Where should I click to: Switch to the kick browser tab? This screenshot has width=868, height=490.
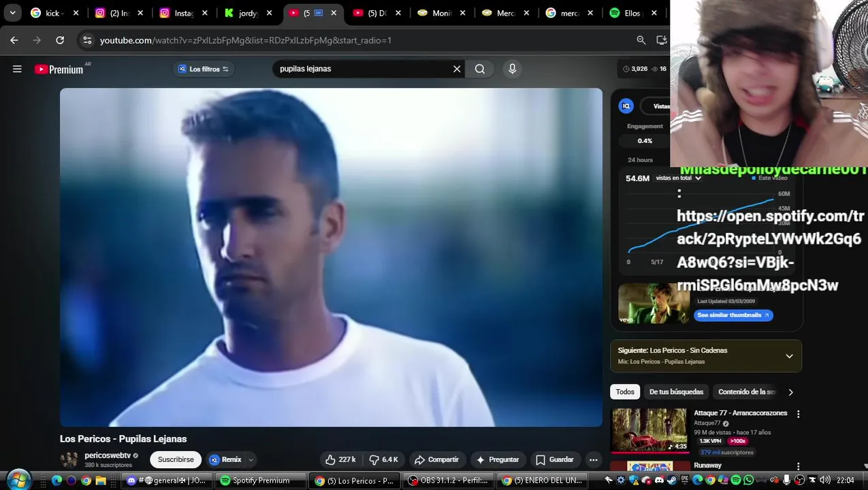click(54, 13)
